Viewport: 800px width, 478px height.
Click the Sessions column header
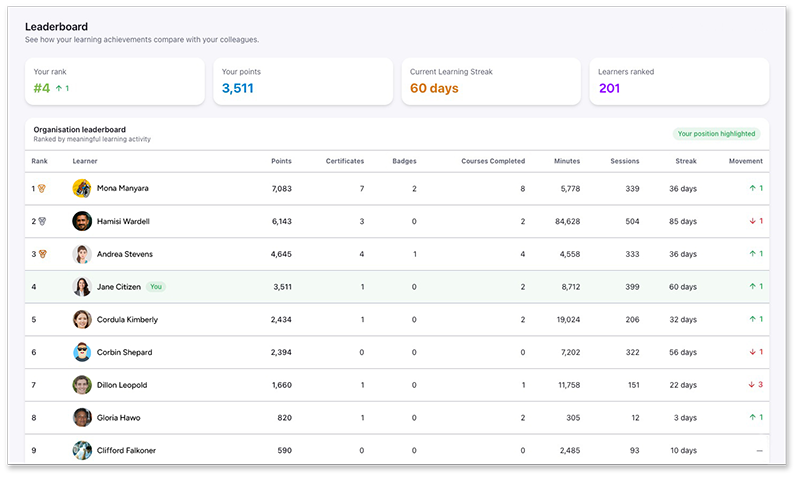(624, 161)
